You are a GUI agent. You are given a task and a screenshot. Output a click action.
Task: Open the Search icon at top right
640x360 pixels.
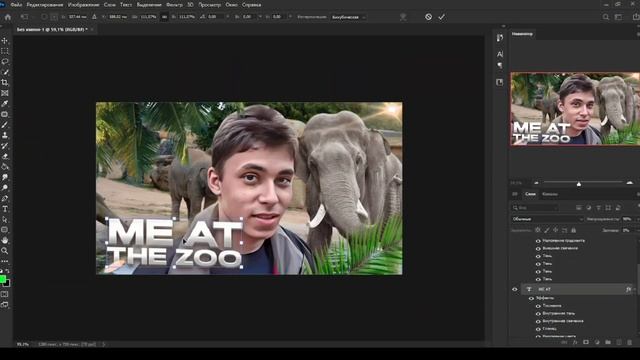pyautogui.click(x=606, y=17)
